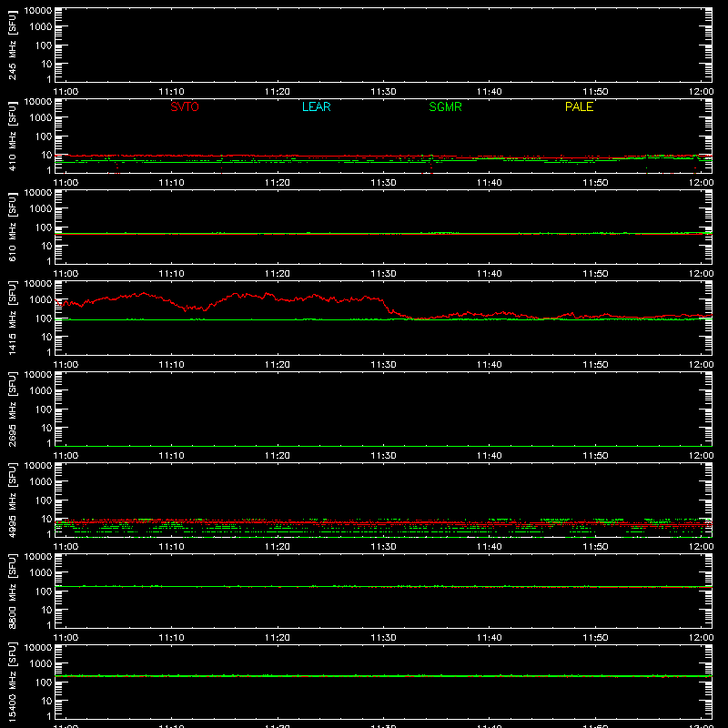The width and height of the screenshot is (728, 728).
Task: Click 11:10 time label under 1415 MHz panel
Action: (171, 365)
